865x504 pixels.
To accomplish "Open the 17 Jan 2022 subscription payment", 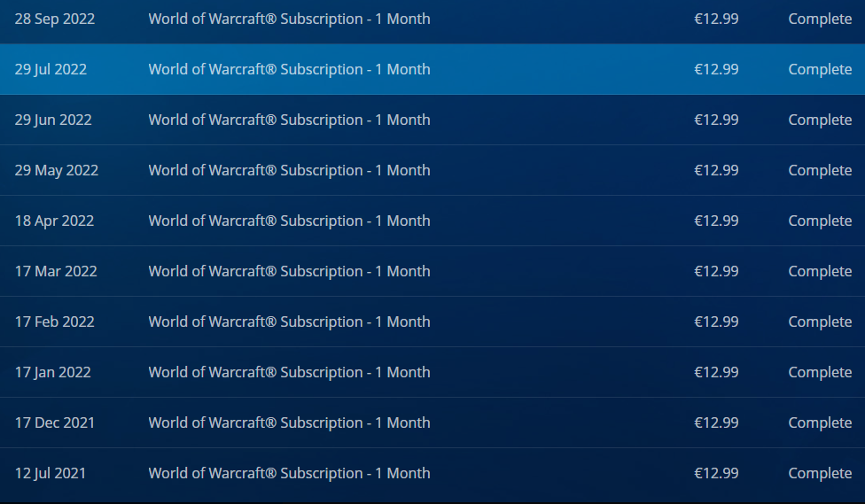I will coord(432,372).
